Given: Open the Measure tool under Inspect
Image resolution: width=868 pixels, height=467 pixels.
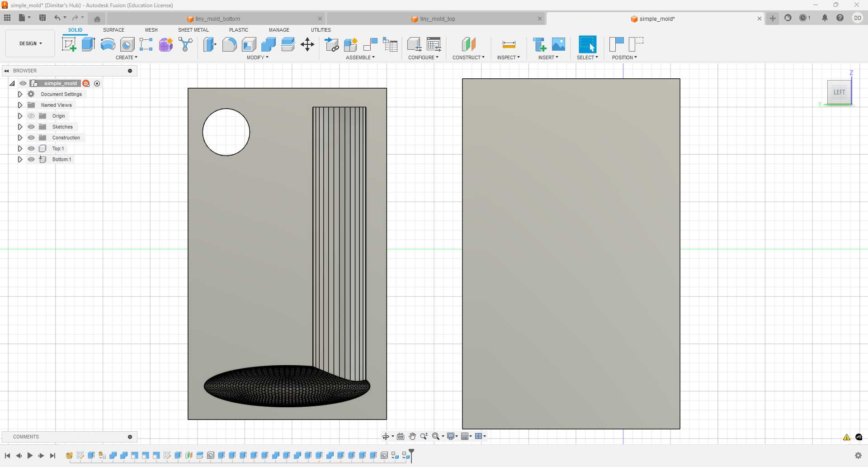Looking at the screenshot, I should click(509, 44).
